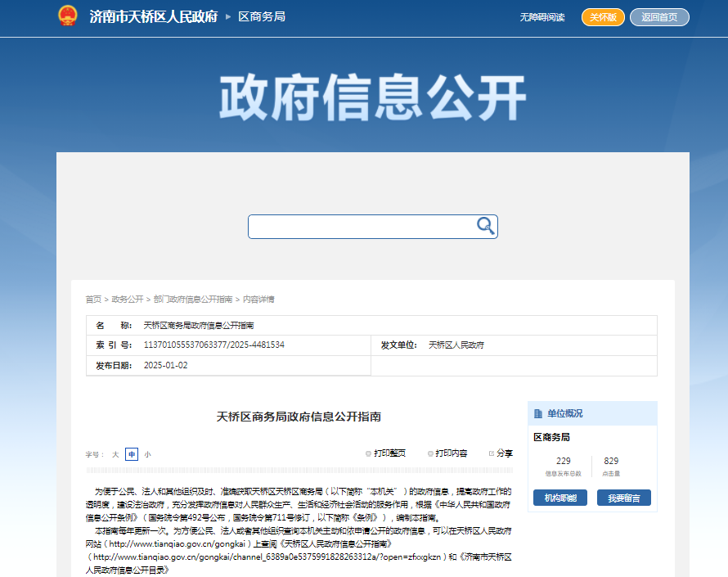
Task: Click 返回首页 to return home
Action: (x=659, y=17)
